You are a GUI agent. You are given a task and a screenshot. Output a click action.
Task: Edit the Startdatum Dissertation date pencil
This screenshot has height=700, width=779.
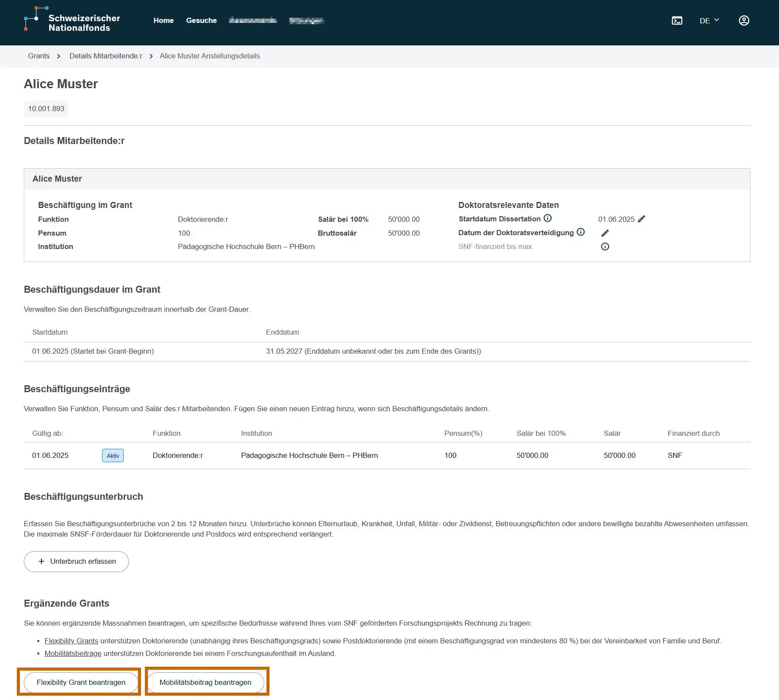[x=641, y=219]
